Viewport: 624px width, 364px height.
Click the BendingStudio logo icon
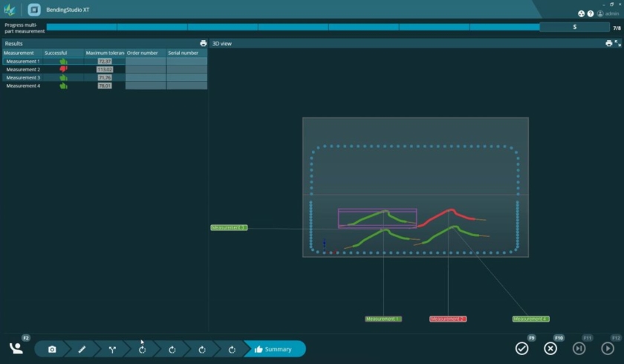coord(10,10)
